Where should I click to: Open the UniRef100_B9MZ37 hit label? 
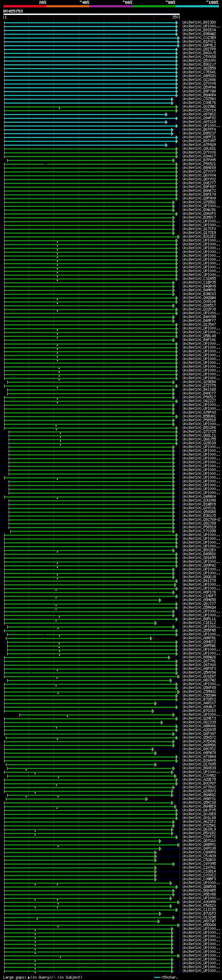click(199, 133)
